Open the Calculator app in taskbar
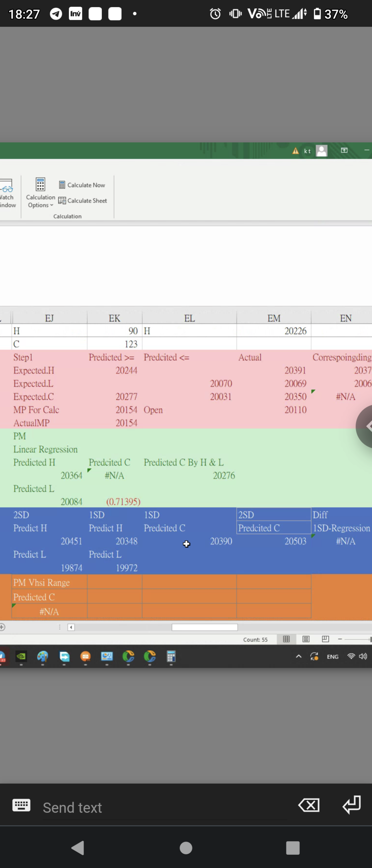The width and height of the screenshot is (372, 868). tap(171, 656)
